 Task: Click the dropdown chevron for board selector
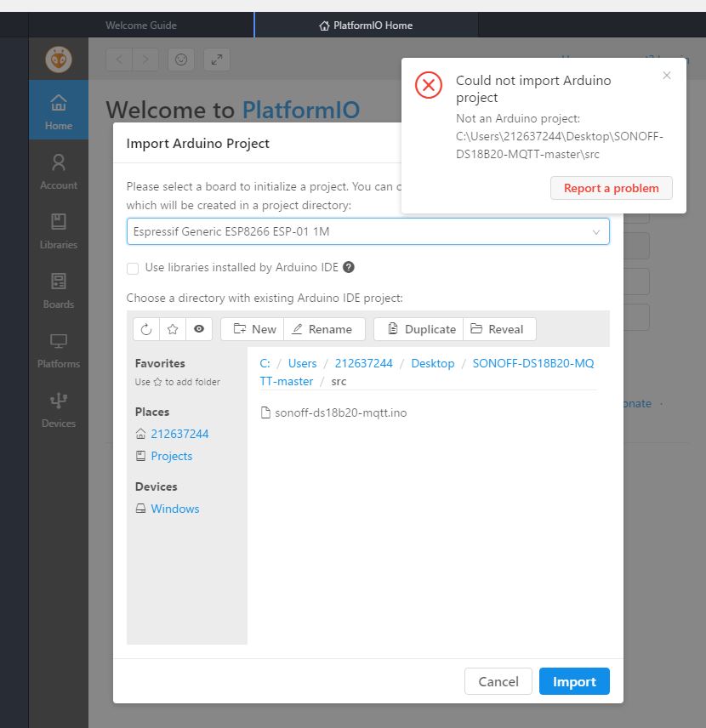(x=596, y=231)
